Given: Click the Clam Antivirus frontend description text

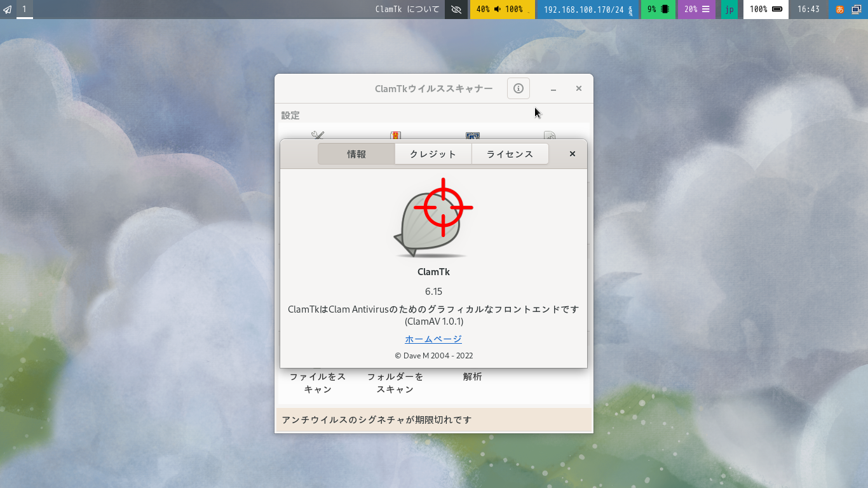Looking at the screenshot, I should pos(433,315).
